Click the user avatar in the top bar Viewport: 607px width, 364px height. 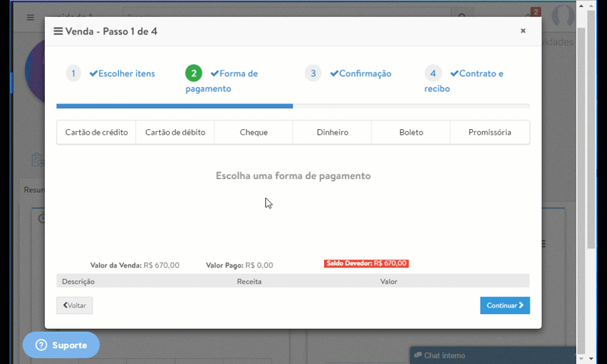tap(561, 16)
